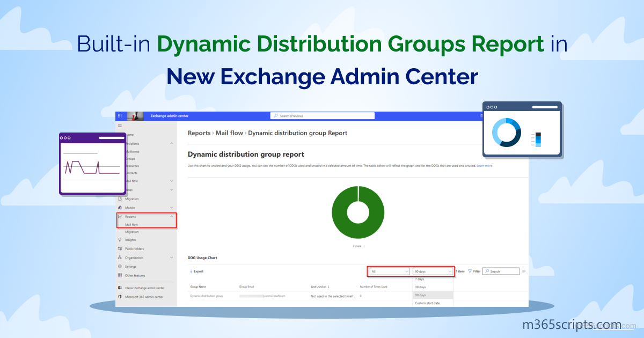Click the Microsoft 365 admin center icon
The width and height of the screenshot is (644, 338).
click(x=120, y=297)
